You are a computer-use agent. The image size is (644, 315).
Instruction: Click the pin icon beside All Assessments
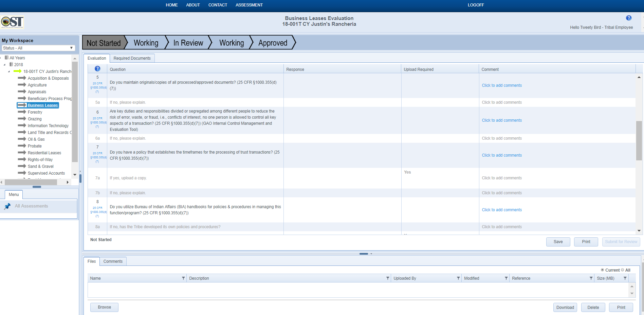point(7,206)
